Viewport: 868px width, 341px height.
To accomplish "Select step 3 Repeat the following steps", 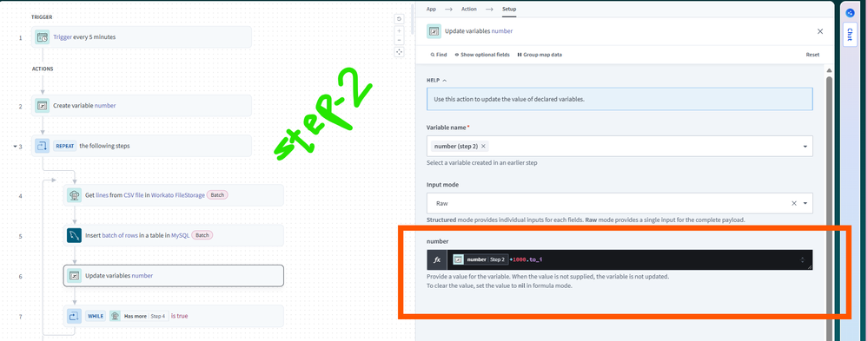I will [142, 146].
